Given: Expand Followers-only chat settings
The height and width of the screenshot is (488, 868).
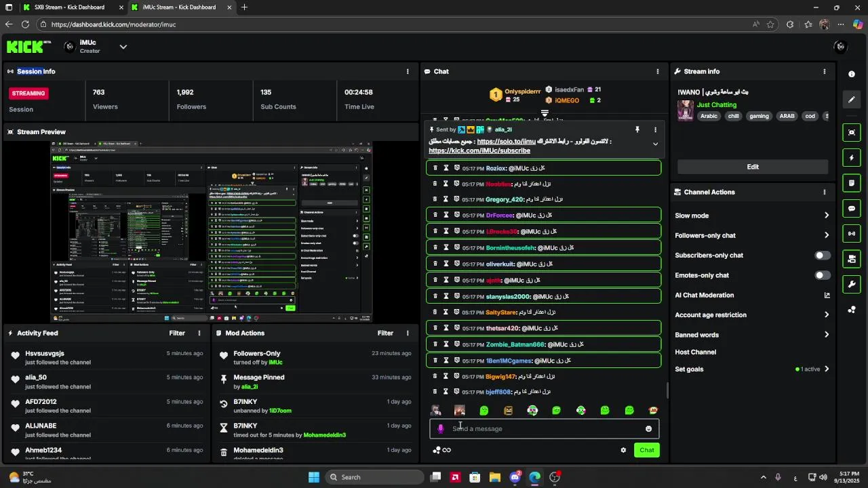Looking at the screenshot, I should (x=827, y=235).
